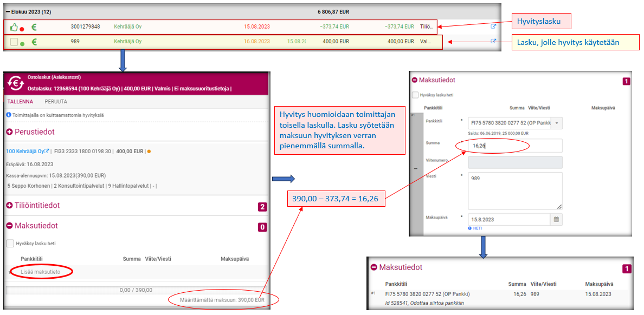The image size is (644, 315).
Task: Expand the Tiliöintitiedot section
Action: point(10,206)
